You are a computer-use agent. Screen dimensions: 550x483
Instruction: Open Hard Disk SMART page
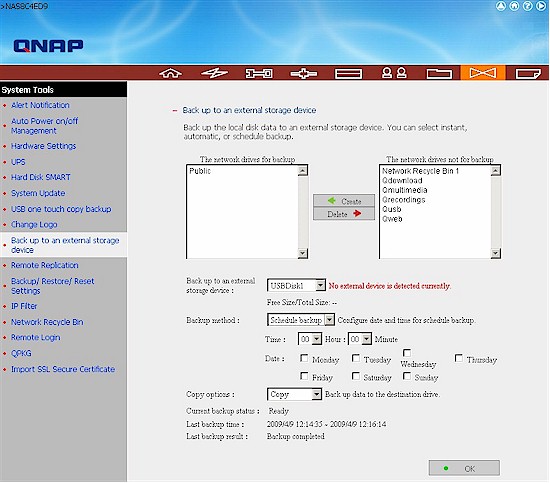41,177
